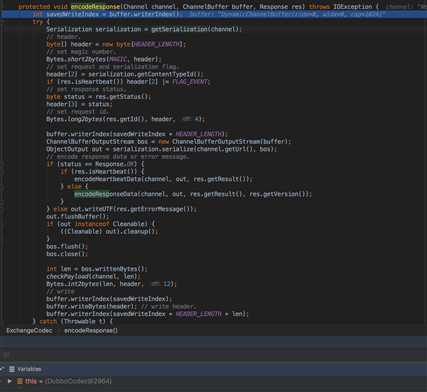The image size is (427, 392).
Task: Click the 'checkPayload(channel, len)' call
Action: click(x=93, y=276)
